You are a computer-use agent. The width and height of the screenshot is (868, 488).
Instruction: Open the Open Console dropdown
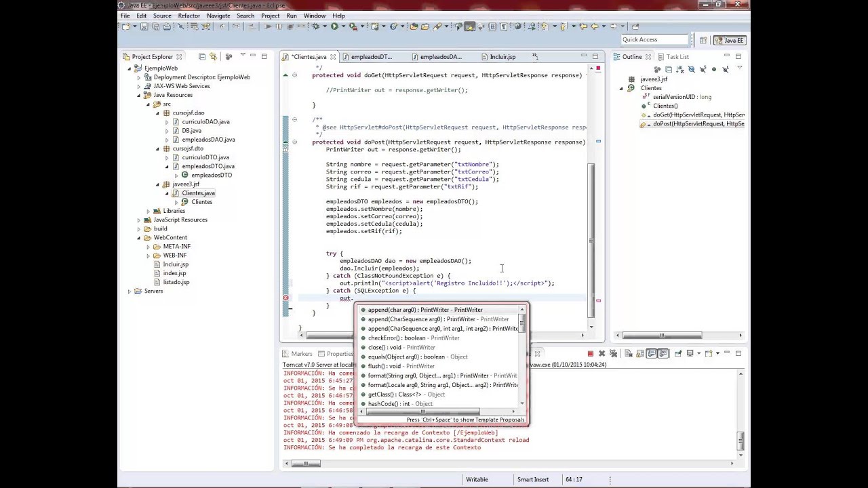click(x=717, y=354)
